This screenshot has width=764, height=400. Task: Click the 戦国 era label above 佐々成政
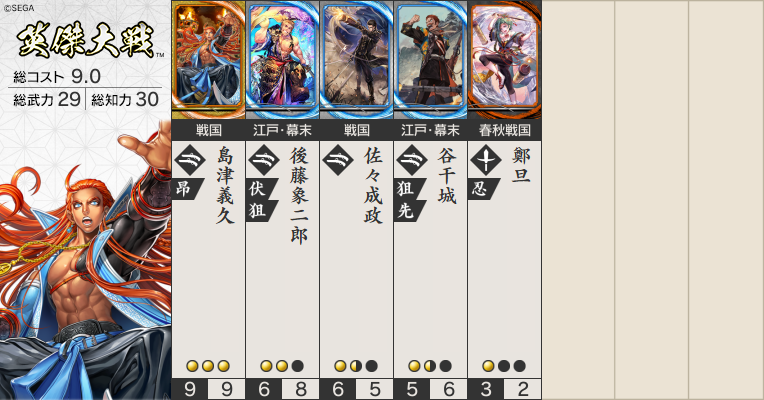[x=356, y=130]
